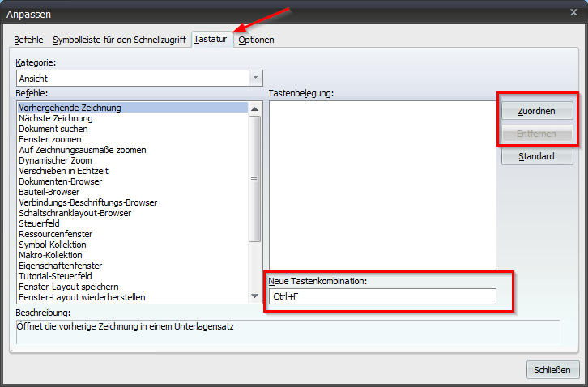Open Symbolleiste für den Schnellzugriff tab
588x387 pixels.
(x=120, y=40)
